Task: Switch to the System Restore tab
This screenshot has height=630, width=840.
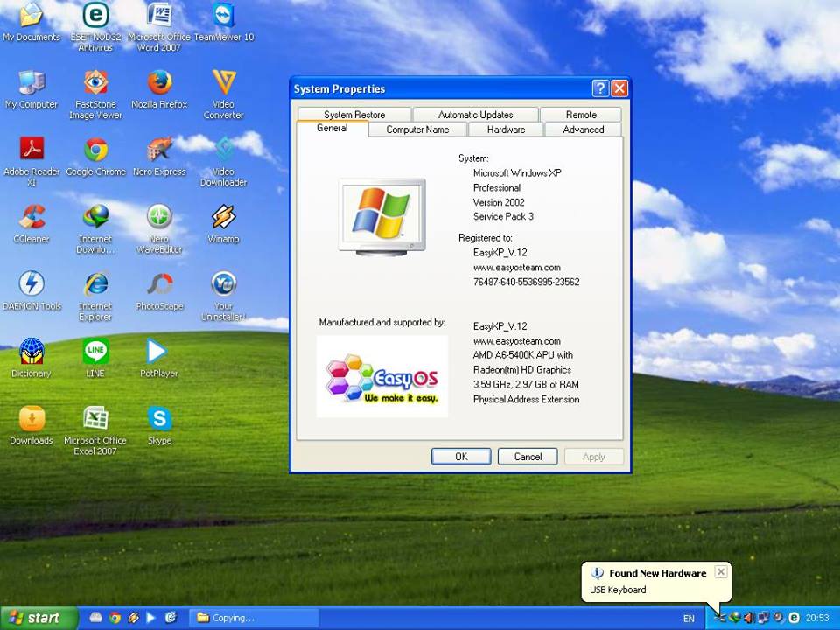Action: (354, 114)
